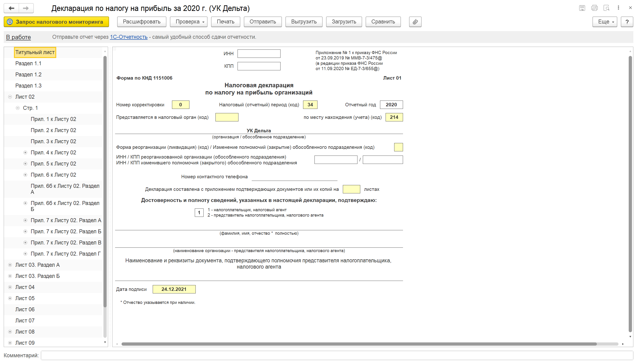
Task: Click the signer type box showing 1
Action: [x=199, y=213]
